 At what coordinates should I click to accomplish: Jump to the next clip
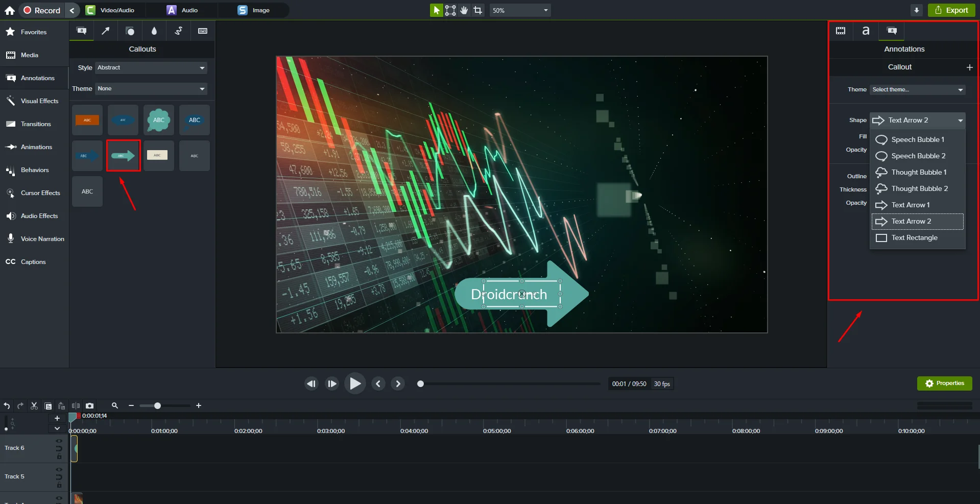coord(398,383)
